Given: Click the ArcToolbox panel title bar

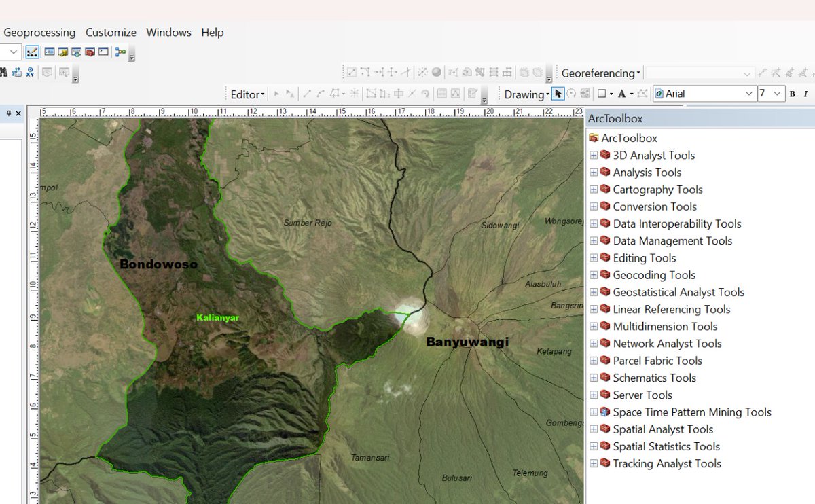Looking at the screenshot, I should (700, 118).
